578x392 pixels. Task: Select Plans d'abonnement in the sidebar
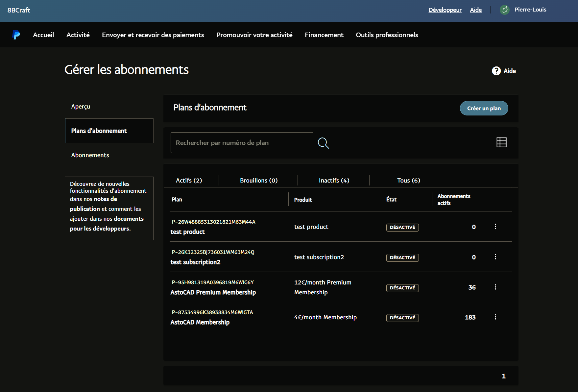pos(109,131)
